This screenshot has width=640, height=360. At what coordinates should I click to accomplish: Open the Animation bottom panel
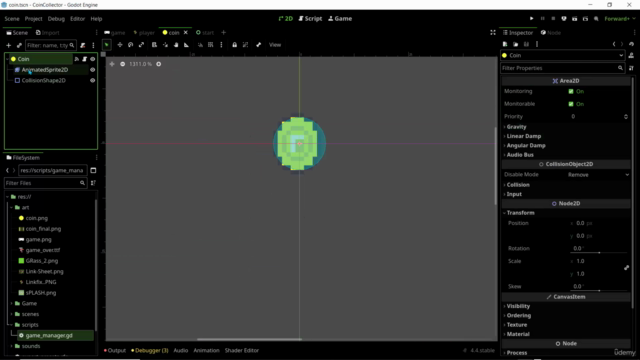pyautogui.click(x=207, y=351)
